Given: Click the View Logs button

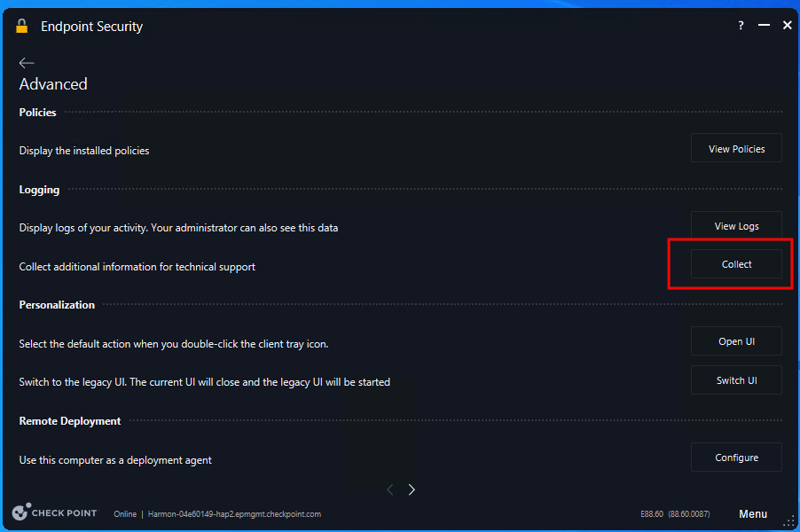Looking at the screenshot, I should click(x=736, y=225).
